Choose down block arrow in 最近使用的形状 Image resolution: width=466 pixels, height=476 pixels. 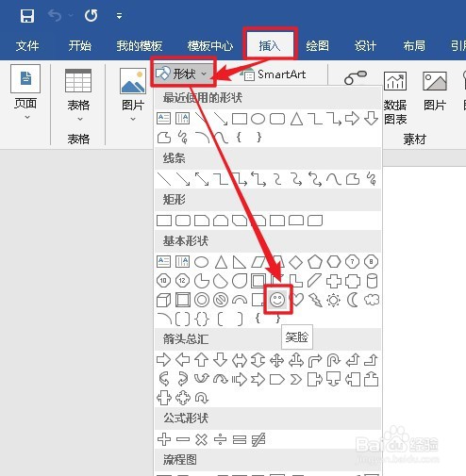371,119
